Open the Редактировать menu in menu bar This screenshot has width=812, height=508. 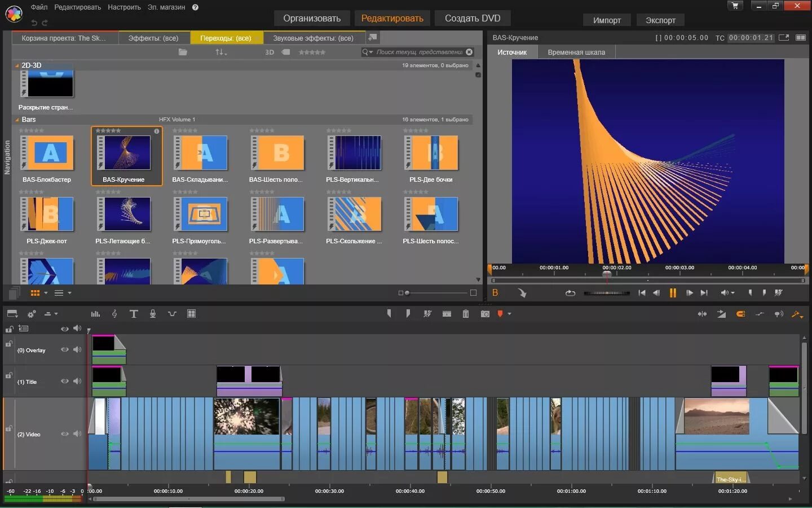pyautogui.click(x=77, y=7)
